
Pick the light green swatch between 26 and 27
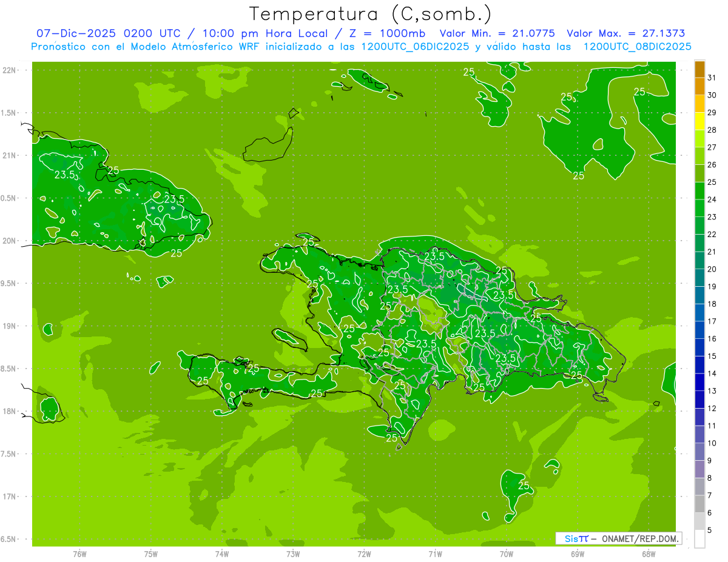point(699,156)
